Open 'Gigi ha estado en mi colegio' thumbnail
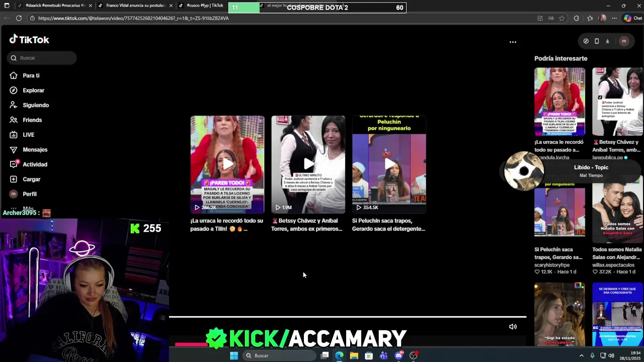The height and width of the screenshot is (362, 644). pyautogui.click(x=559, y=314)
